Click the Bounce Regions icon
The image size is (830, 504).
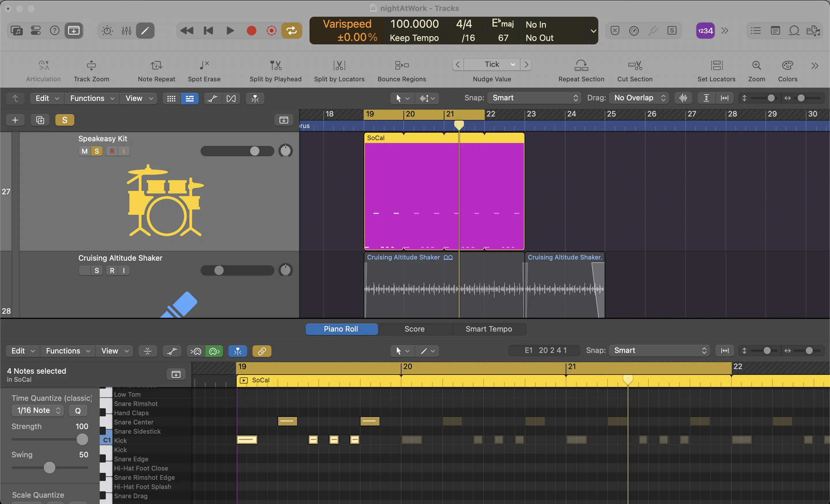[401, 64]
